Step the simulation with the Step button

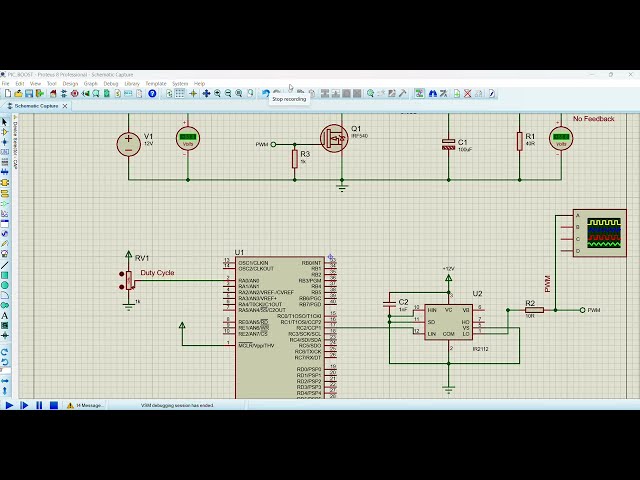pos(24,405)
